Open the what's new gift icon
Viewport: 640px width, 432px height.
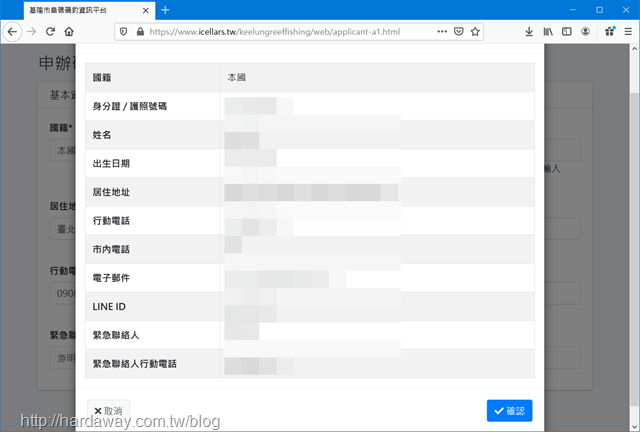(610, 31)
